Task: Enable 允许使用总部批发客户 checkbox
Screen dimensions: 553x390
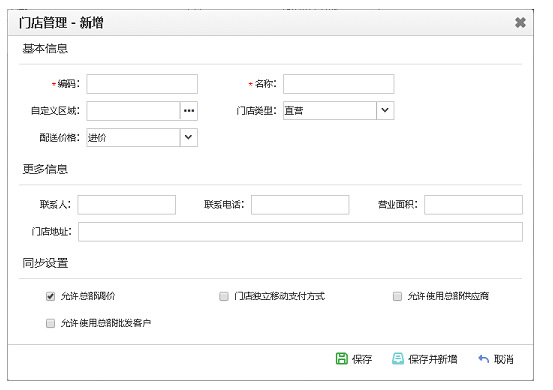Action: 50,323
